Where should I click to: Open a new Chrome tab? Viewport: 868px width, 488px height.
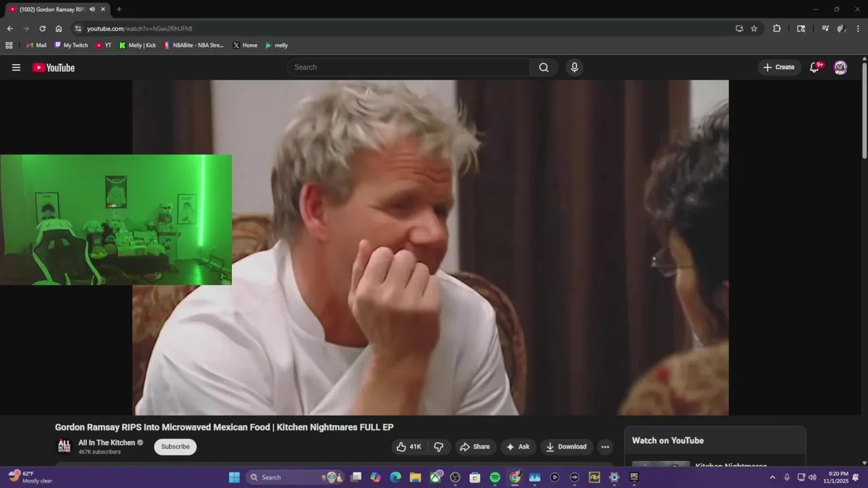tap(119, 9)
